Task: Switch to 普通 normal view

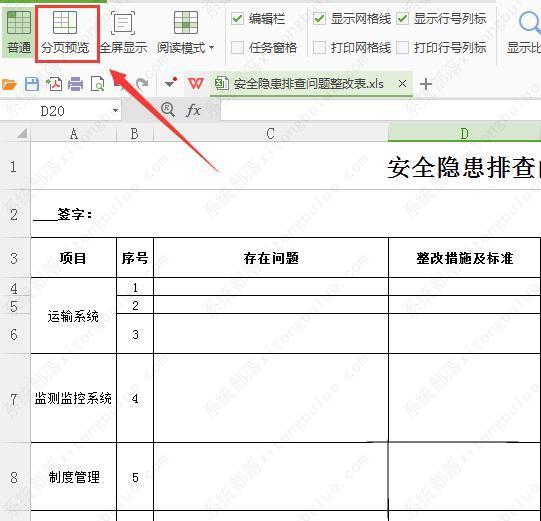Action: pyautogui.click(x=19, y=32)
